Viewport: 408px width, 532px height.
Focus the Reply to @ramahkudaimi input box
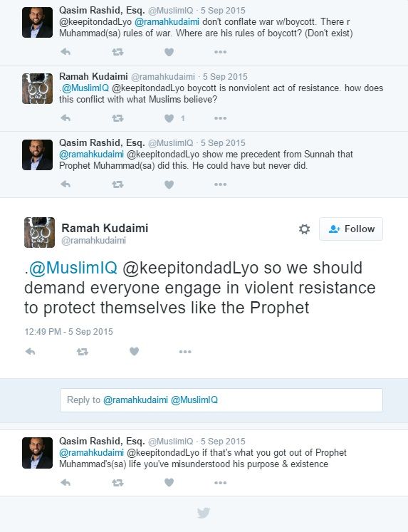click(221, 400)
